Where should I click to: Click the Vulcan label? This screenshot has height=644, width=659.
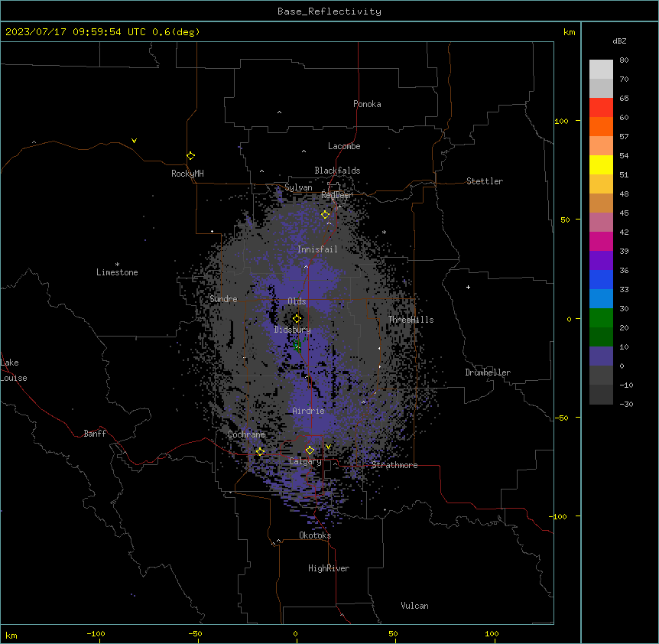point(415,606)
